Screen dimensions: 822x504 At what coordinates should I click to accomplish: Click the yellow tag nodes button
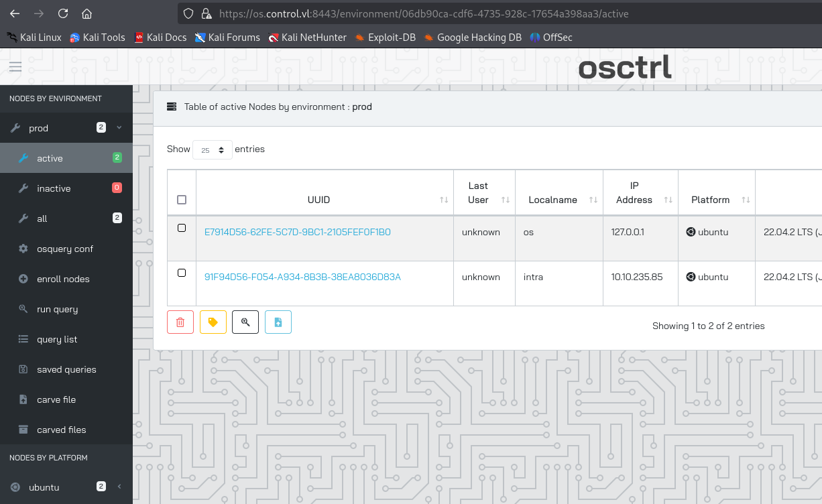pyautogui.click(x=213, y=322)
